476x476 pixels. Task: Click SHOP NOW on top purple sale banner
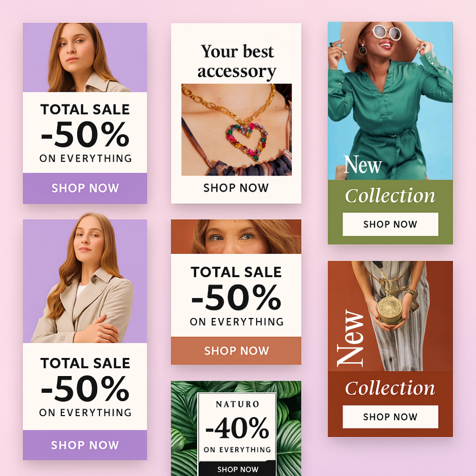(85, 188)
